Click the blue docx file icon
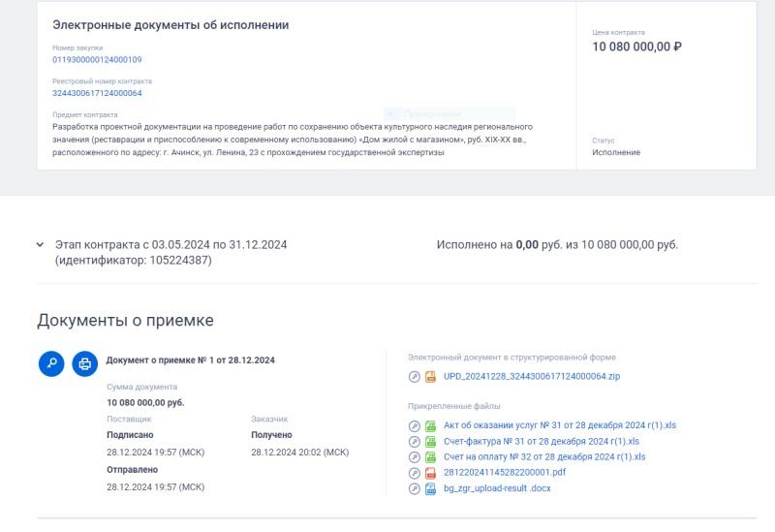The height and width of the screenshot is (532, 775). pos(430,488)
